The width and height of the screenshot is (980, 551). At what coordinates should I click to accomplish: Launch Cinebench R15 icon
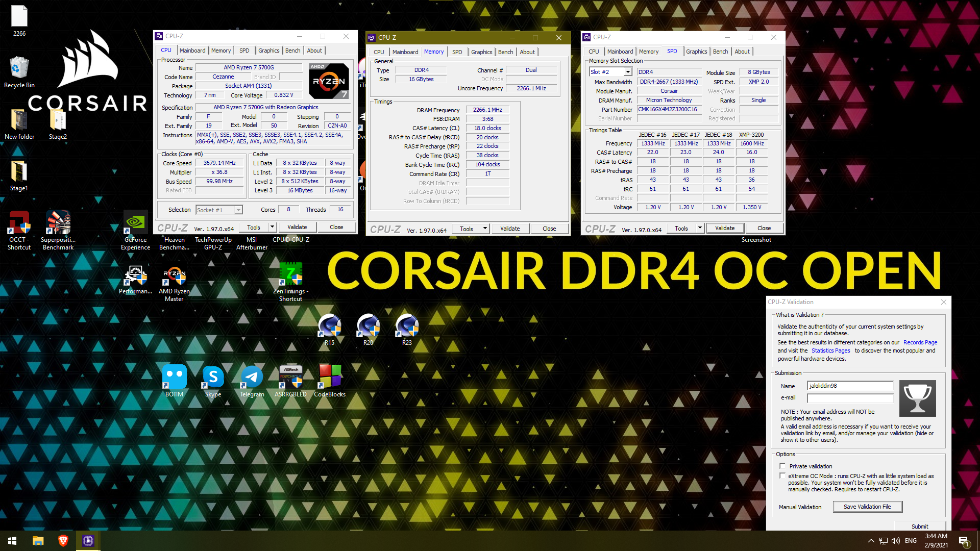pyautogui.click(x=329, y=330)
